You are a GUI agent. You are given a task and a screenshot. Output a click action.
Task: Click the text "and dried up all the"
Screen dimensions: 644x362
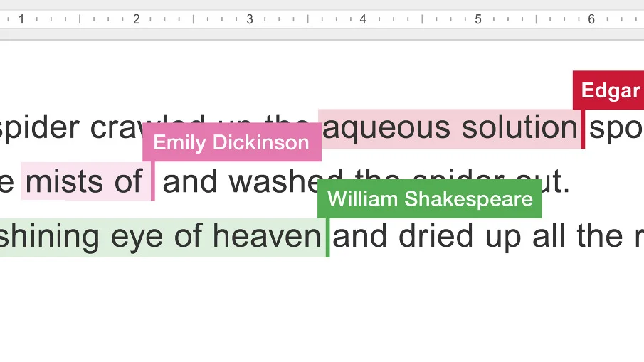(477, 236)
